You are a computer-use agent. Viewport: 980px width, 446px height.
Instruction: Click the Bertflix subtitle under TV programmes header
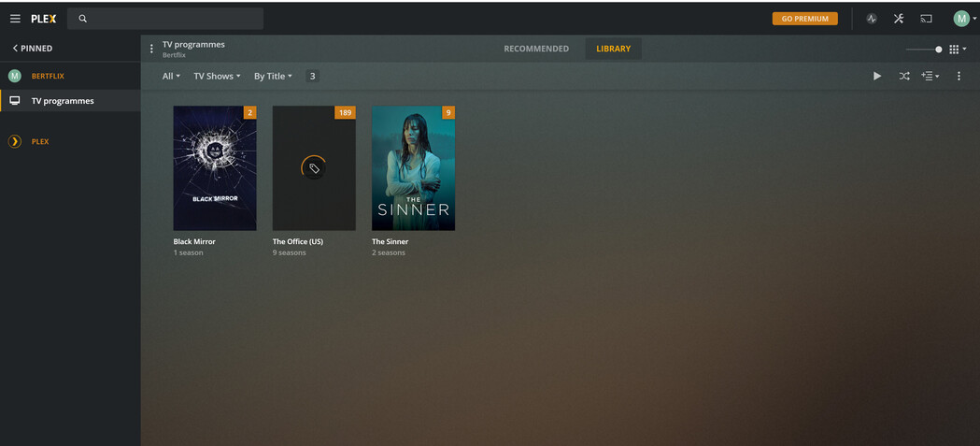coord(175,55)
